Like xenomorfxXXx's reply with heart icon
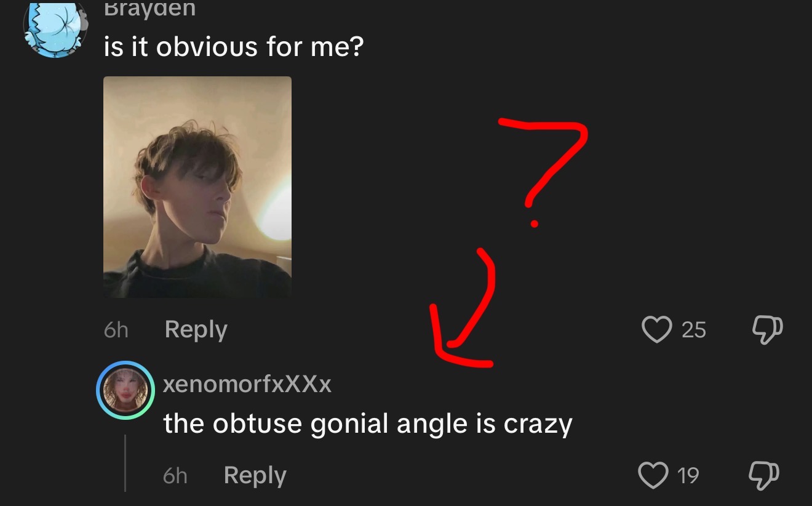This screenshot has width=812, height=506. pos(653,475)
